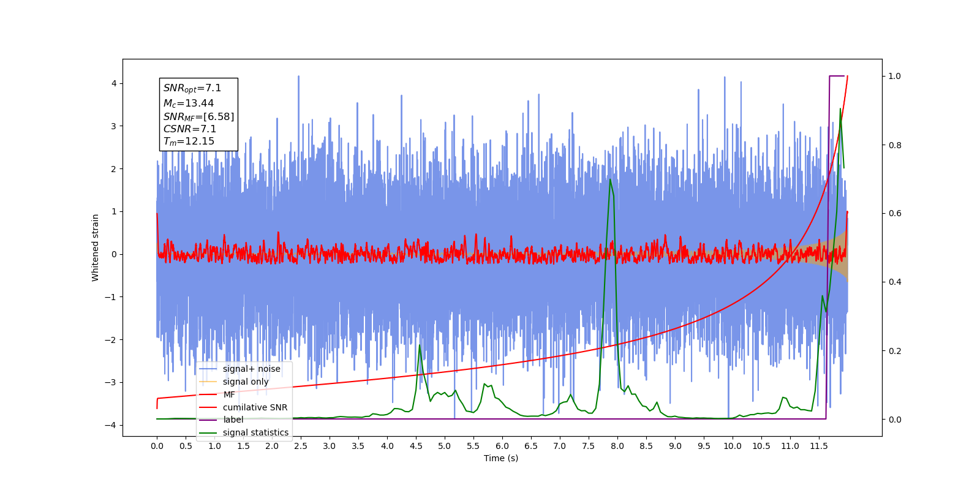Click the 5.0 tick on the time axis

pos(445,446)
